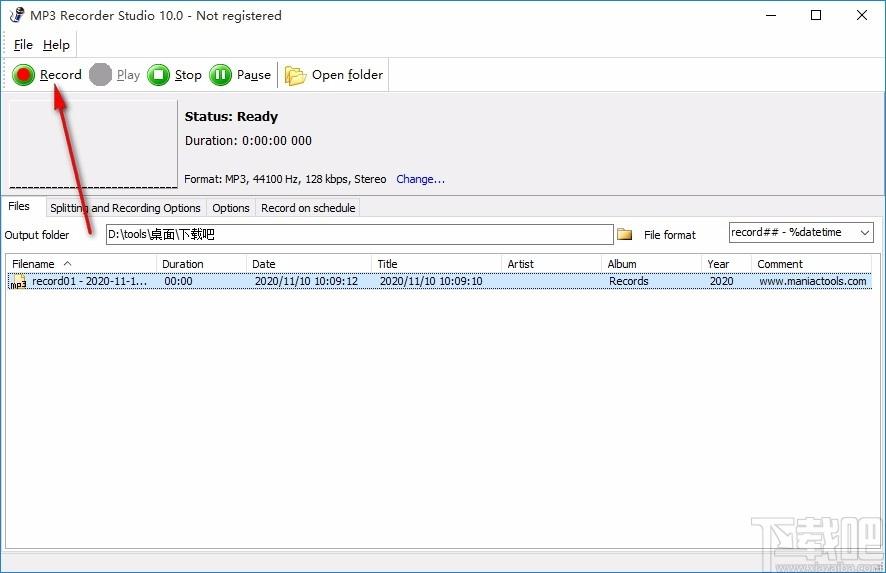Viewport: 886px width, 573px height.
Task: Switch to the Options tab
Action: [x=231, y=208]
